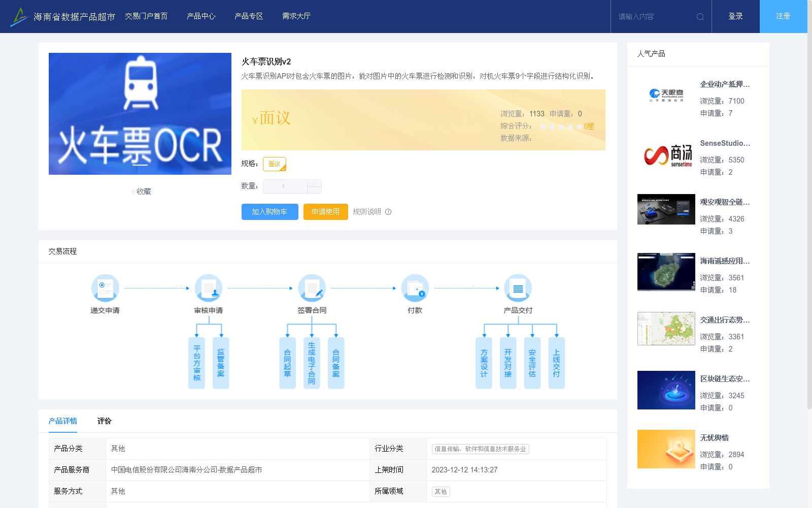This screenshot has width=812, height=508.
Task: Click the site logo icon in header
Action: tap(19, 17)
